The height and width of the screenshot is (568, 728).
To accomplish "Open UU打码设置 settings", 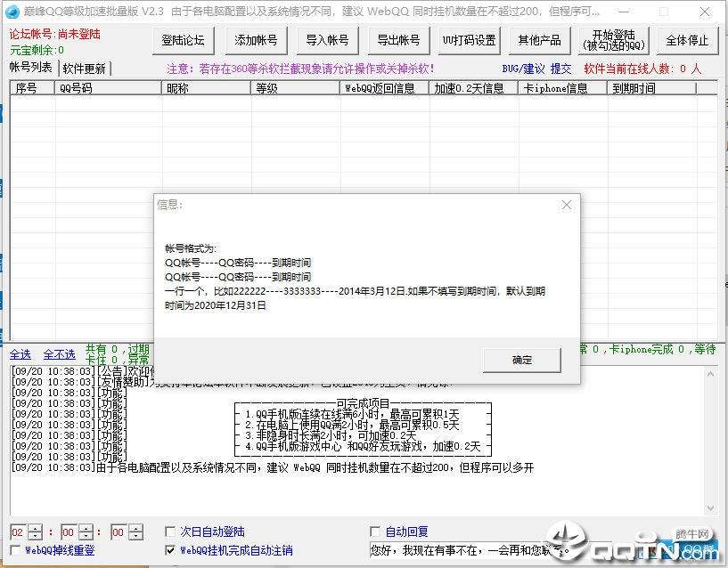I will click(x=470, y=40).
